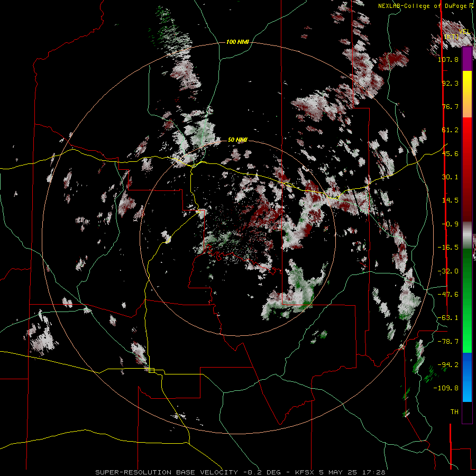Screen dimensions: 476x476
Task: Click the -94.2 value on velocity scale
Action: pos(448,364)
